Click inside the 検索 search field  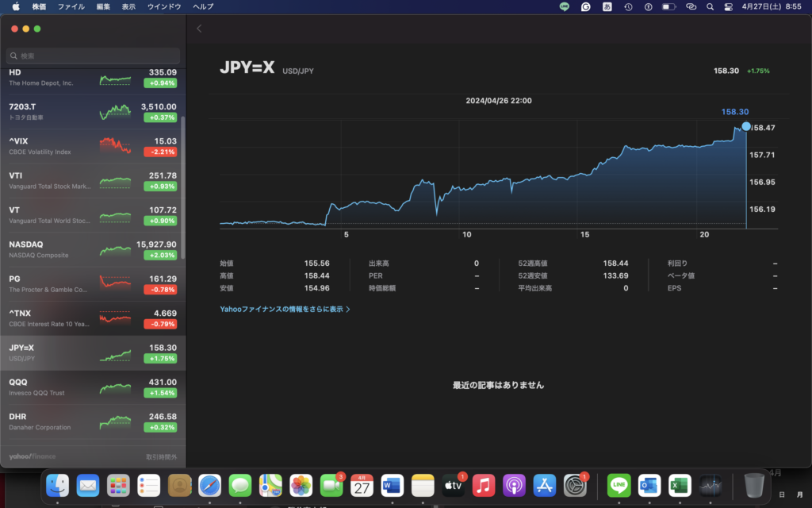[x=93, y=56]
